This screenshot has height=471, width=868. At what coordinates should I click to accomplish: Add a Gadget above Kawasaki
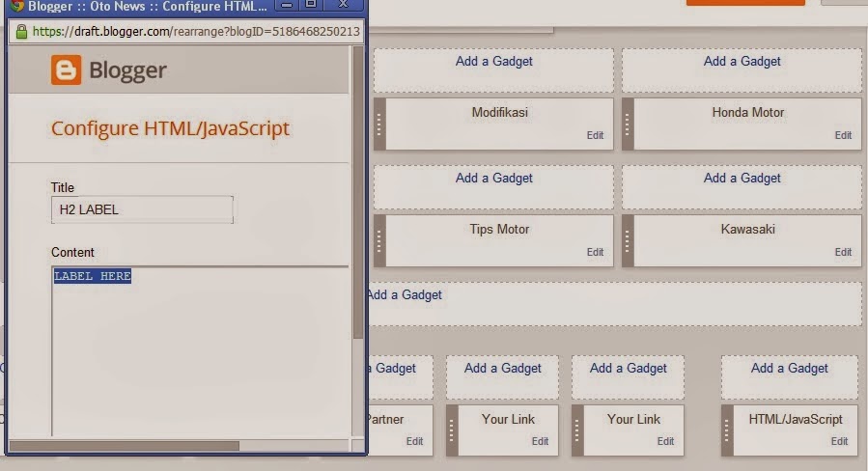[742, 179]
